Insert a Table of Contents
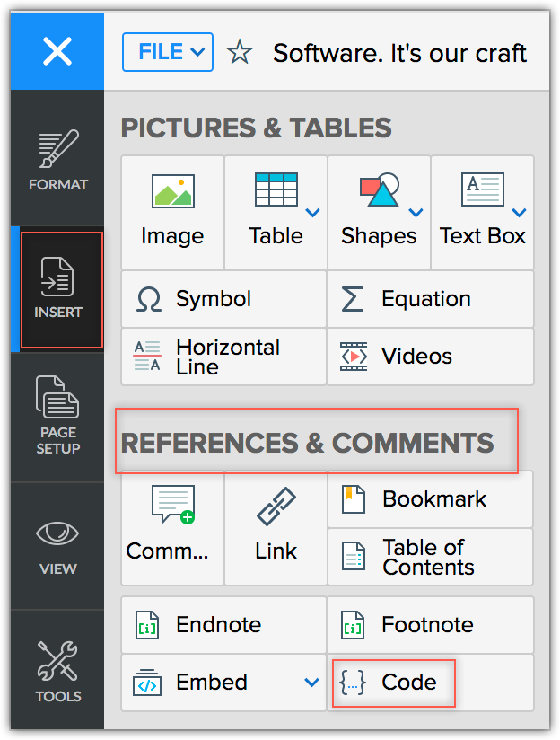 pos(429,557)
